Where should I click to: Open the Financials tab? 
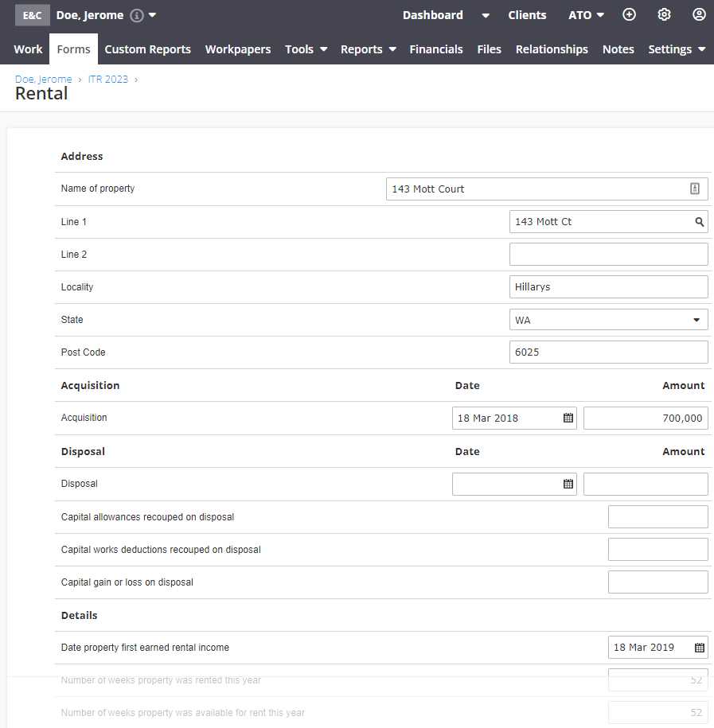[435, 49]
